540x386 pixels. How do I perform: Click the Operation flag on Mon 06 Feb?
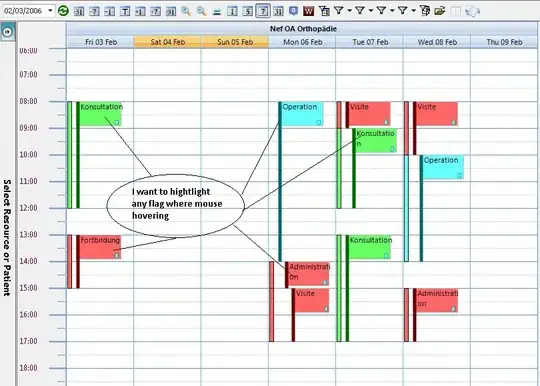302,114
